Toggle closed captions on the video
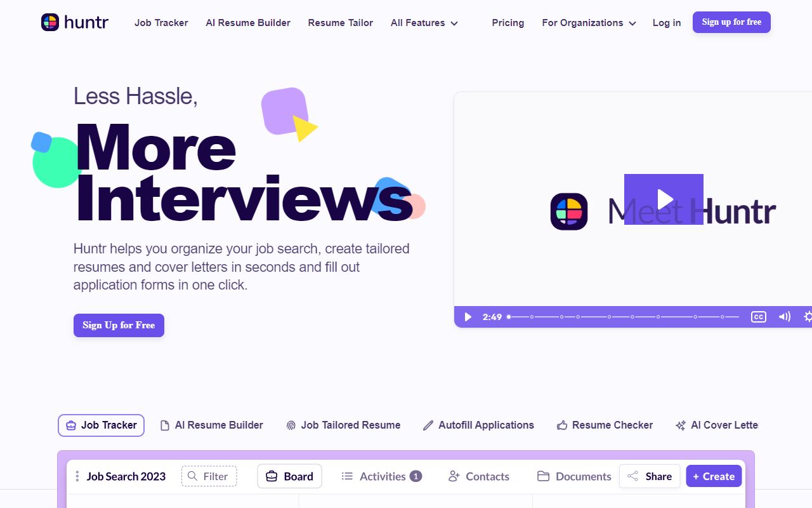Image resolution: width=812 pixels, height=508 pixels. (x=759, y=317)
